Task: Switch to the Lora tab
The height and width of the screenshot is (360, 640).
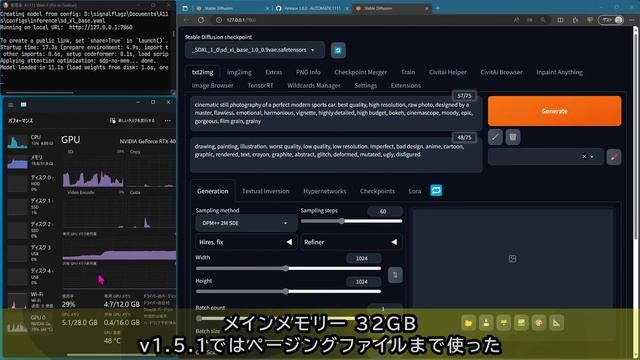Action: click(x=415, y=191)
